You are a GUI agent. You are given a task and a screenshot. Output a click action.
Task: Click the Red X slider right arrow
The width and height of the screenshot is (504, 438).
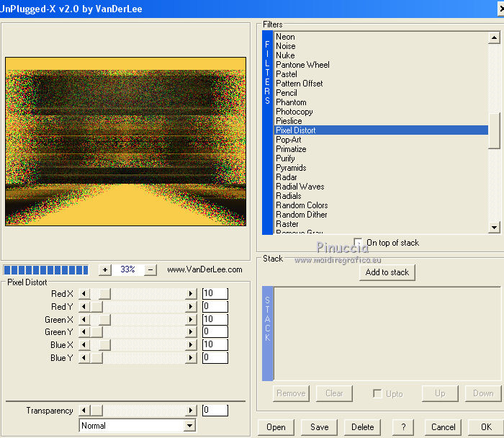[x=191, y=294]
